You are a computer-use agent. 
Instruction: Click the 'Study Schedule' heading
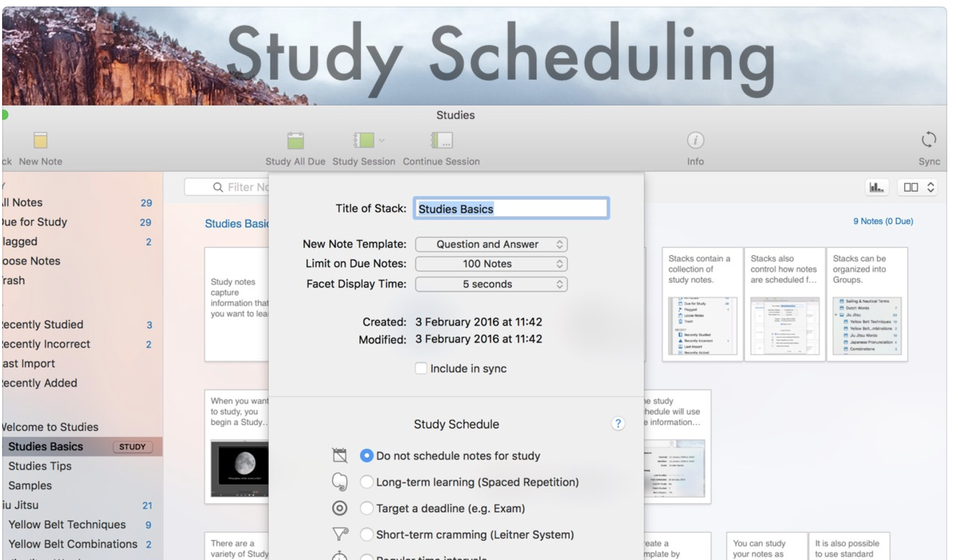[x=456, y=424]
